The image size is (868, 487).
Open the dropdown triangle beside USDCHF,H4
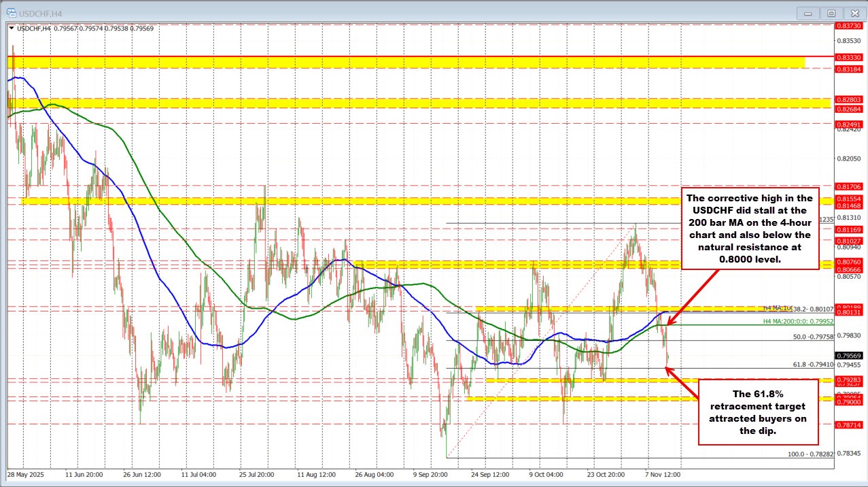click(x=12, y=28)
